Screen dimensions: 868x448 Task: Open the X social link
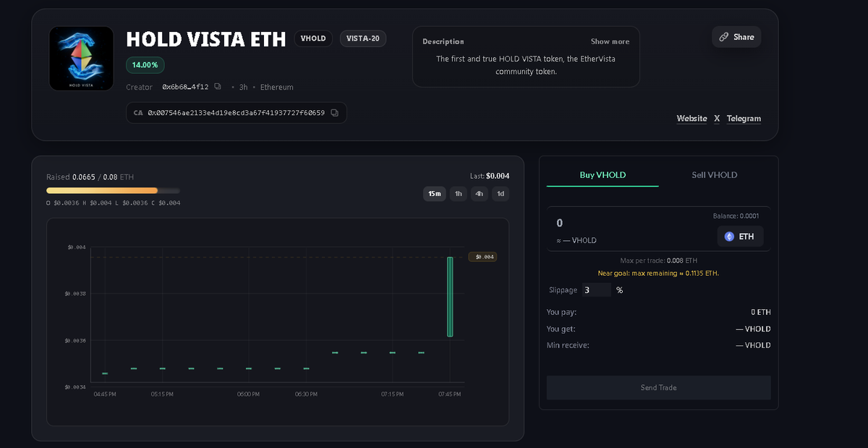pyautogui.click(x=717, y=119)
